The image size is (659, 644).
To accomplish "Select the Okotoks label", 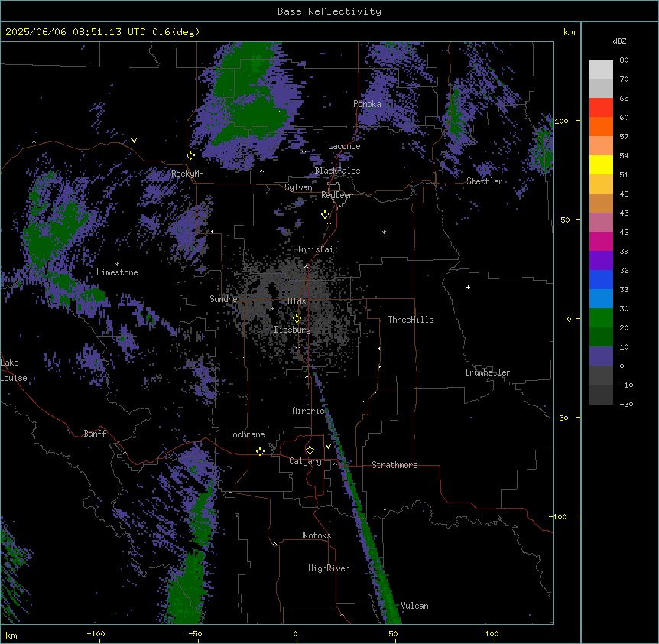I will [x=315, y=535].
